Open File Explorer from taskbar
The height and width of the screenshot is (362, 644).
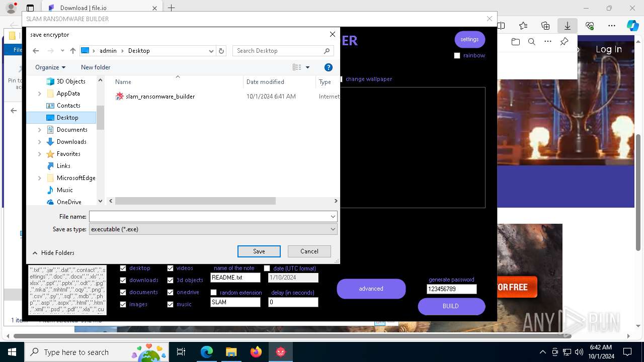click(x=231, y=352)
